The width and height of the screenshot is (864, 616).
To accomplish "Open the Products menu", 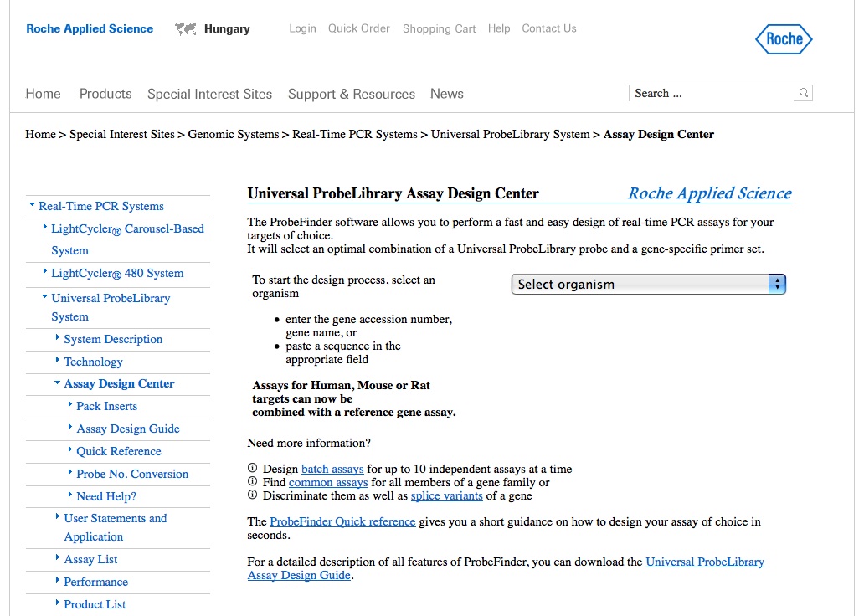I will (x=105, y=94).
